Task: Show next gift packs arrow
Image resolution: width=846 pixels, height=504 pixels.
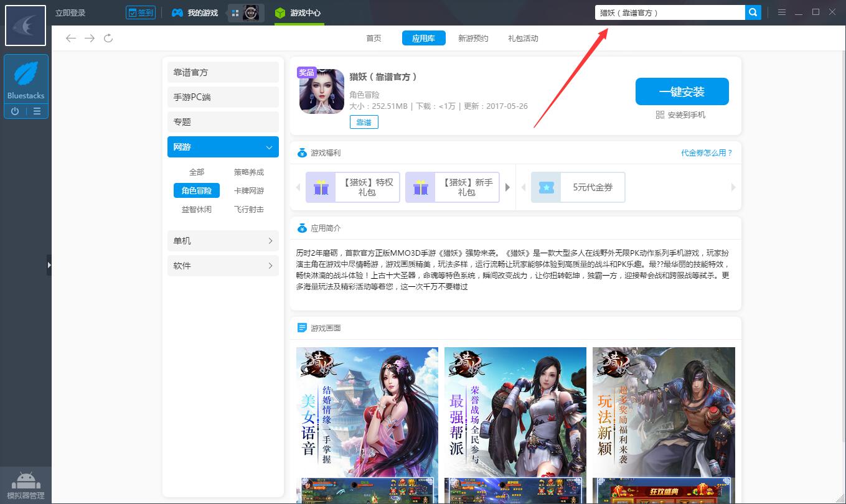Action: point(507,187)
